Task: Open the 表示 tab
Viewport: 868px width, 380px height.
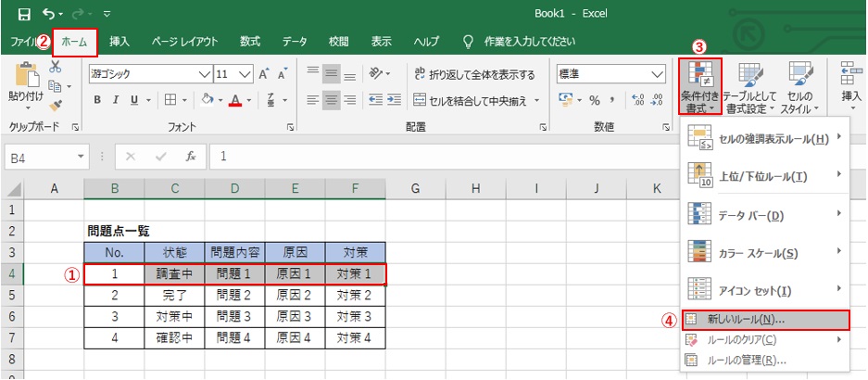Action: click(x=381, y=42)
